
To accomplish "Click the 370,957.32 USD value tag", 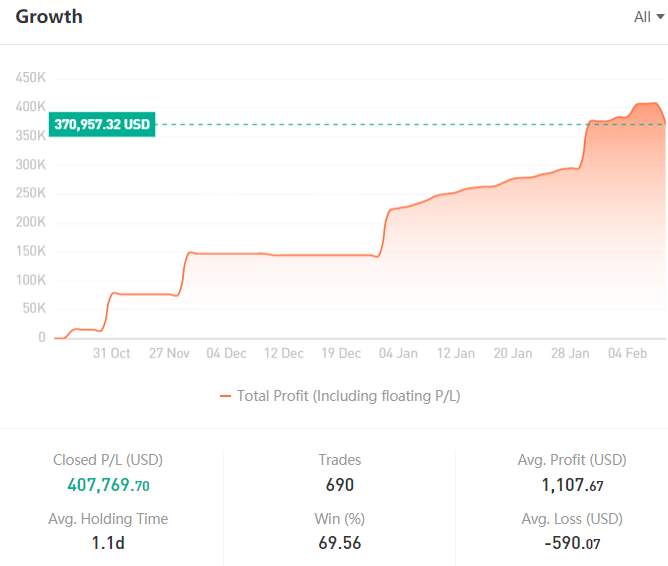I will pyautogui.click(x=102, y=124).
